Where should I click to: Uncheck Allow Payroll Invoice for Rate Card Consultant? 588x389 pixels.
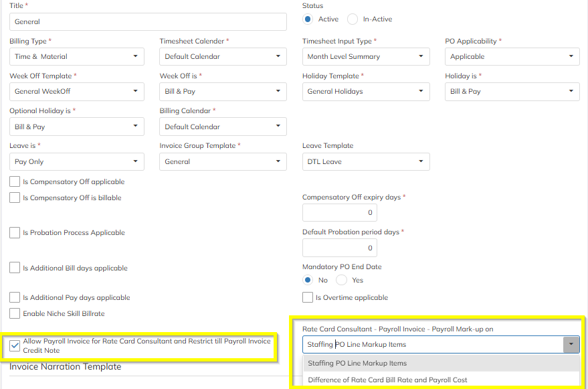click(x=15, y=345)
